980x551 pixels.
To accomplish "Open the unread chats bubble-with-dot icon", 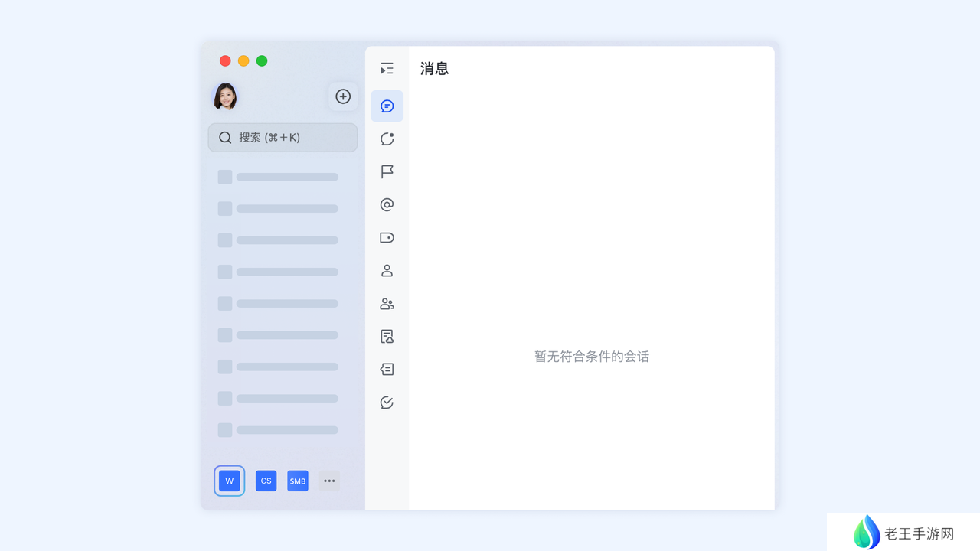I will [x=387, y=139].
